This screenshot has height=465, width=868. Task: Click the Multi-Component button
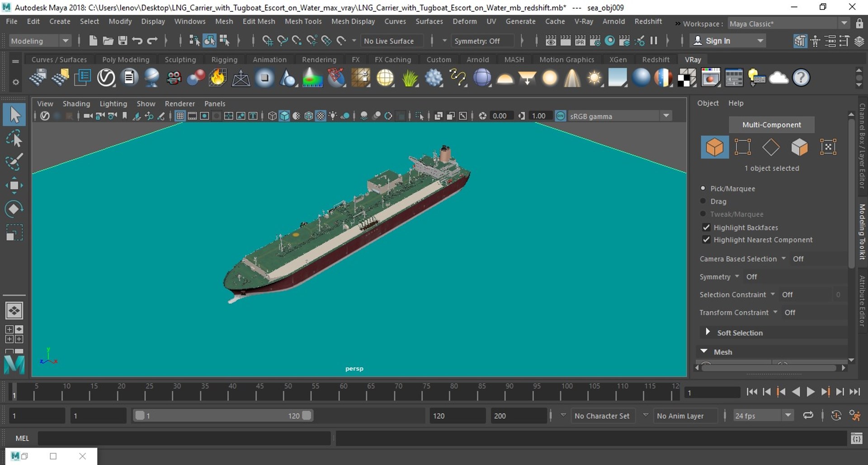771,124
